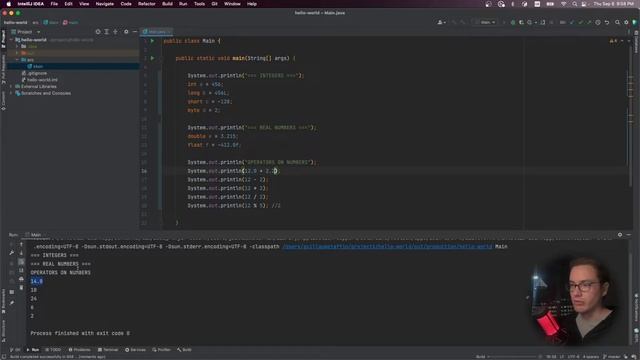Open the Build menu
Viewport: 640px width, 360px height.
pyautogui.click(x=167, y=4)
